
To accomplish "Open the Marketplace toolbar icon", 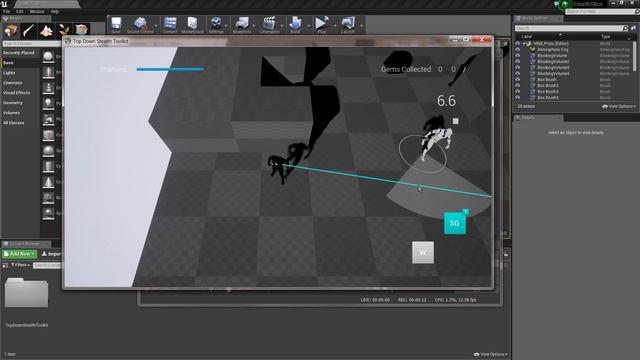I will [192, 24].
